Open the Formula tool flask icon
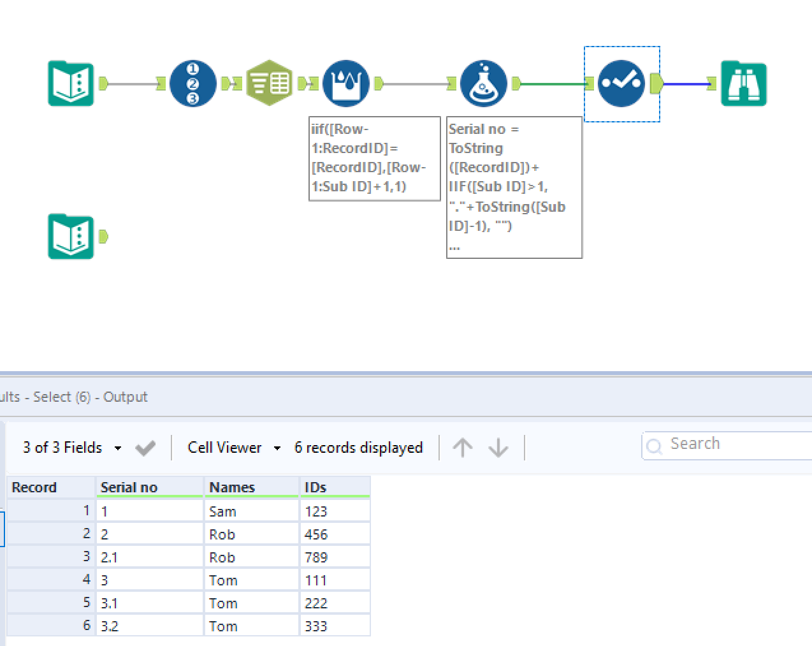 pyautogui.click(x=483, y=83)
